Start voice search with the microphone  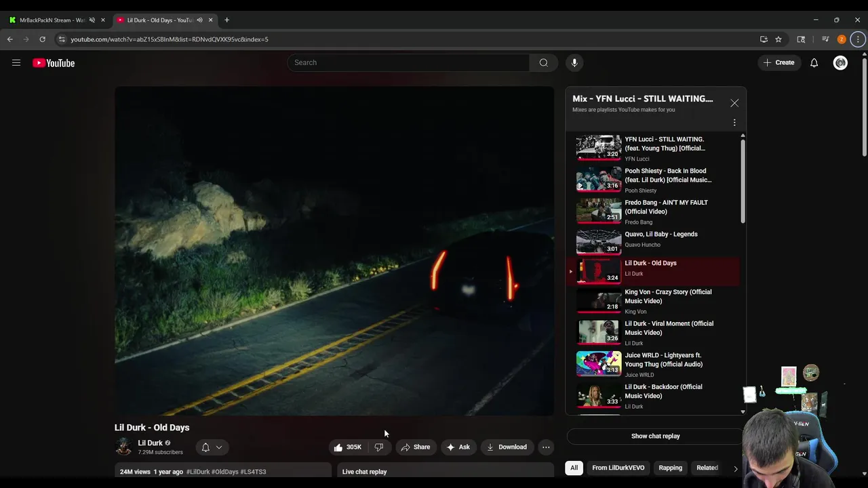pyautogui.click(x=574, y=62)
